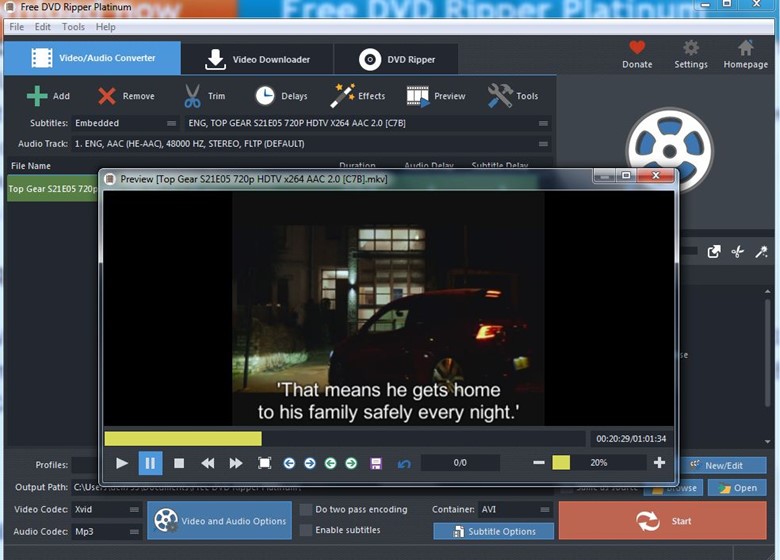This screenshot has height=560, width=780.
Task: Select Top Gear S21E05 file row
Action: click(x=53, y=188)
